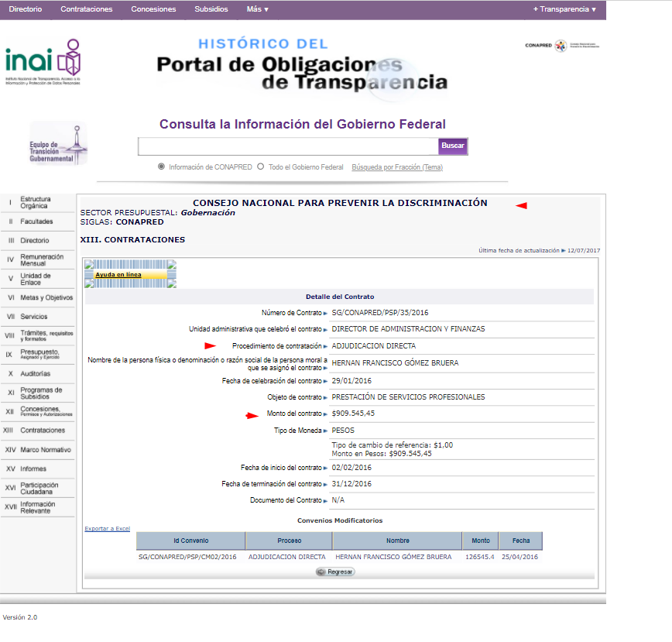Click the Monto column header

pyautogui.click(x=481, y=541)
